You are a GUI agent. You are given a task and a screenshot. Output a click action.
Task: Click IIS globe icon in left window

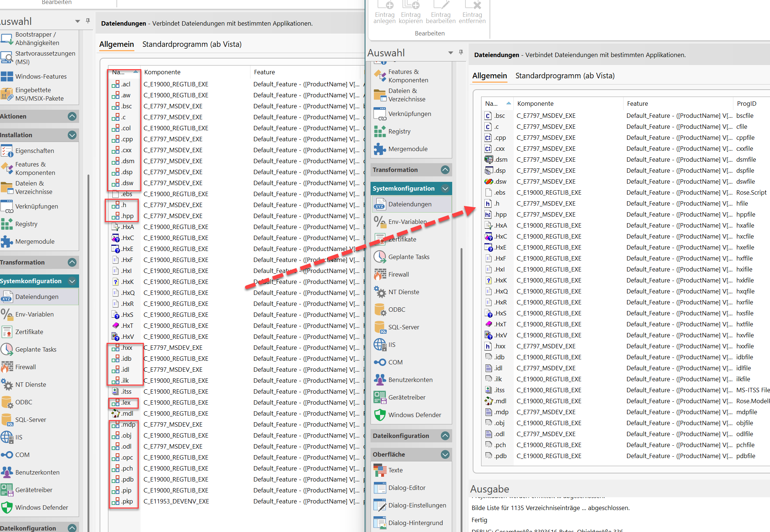click(7, 437)
